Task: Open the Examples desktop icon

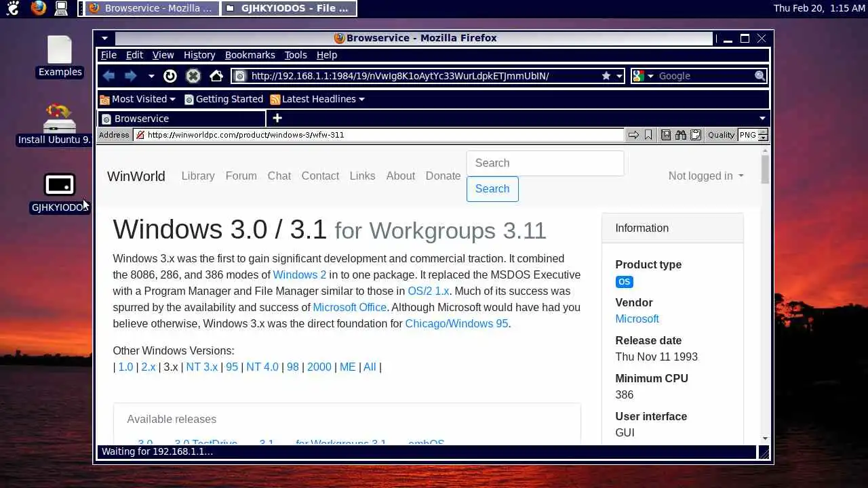Action: tap(60, 57)
